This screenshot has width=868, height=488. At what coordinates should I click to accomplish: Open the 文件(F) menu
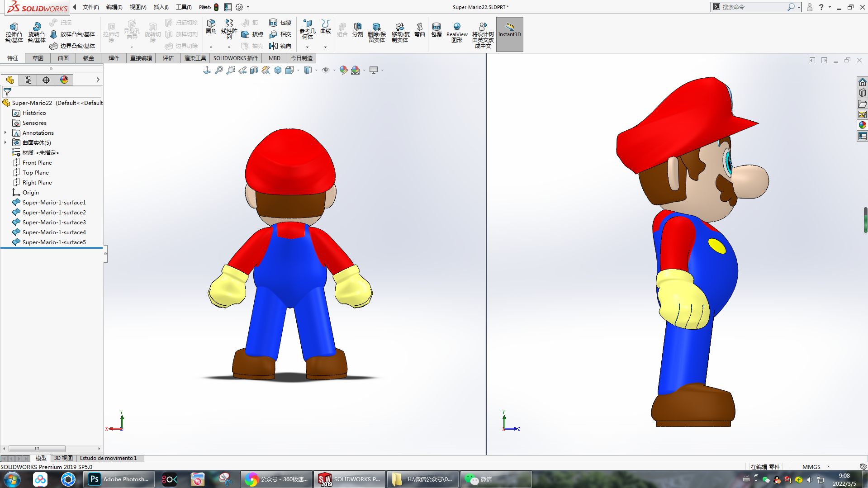coord(90,7)
